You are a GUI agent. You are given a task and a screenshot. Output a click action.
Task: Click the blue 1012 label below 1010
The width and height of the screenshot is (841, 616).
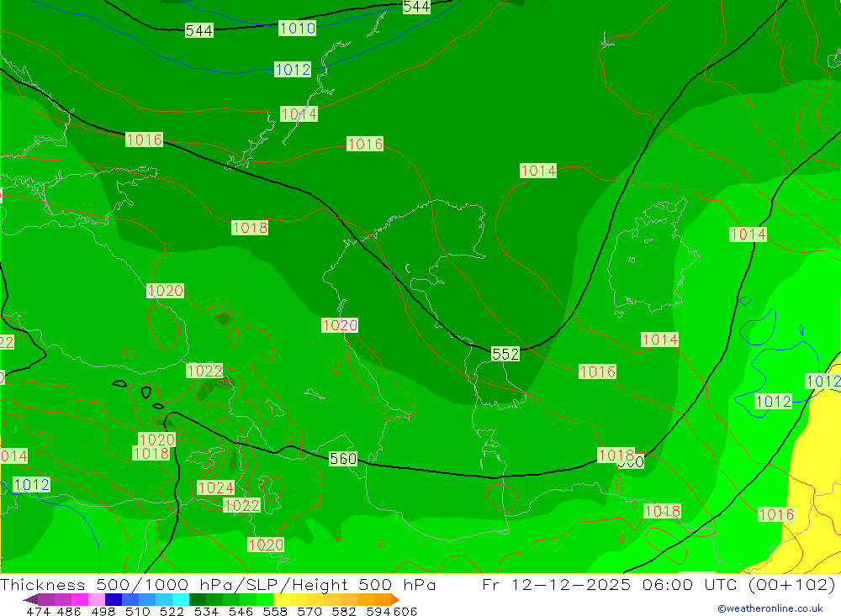click(x=293, y=69)
